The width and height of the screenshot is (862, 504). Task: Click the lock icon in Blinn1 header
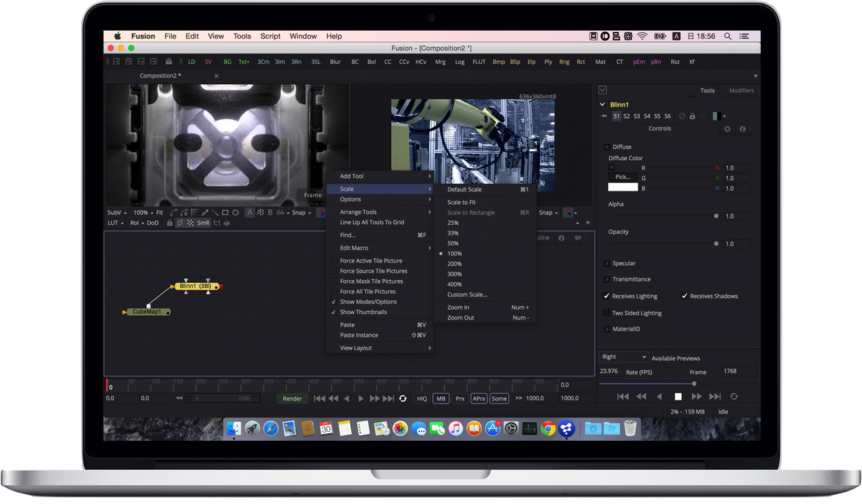pyautogui.click(x=692, y=116)
